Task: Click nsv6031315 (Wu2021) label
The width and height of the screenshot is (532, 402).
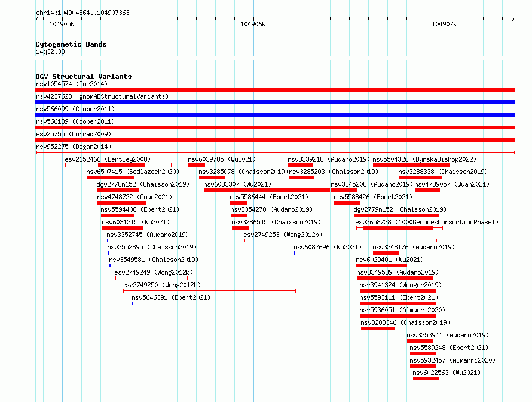Action: [x=136, y=222]
